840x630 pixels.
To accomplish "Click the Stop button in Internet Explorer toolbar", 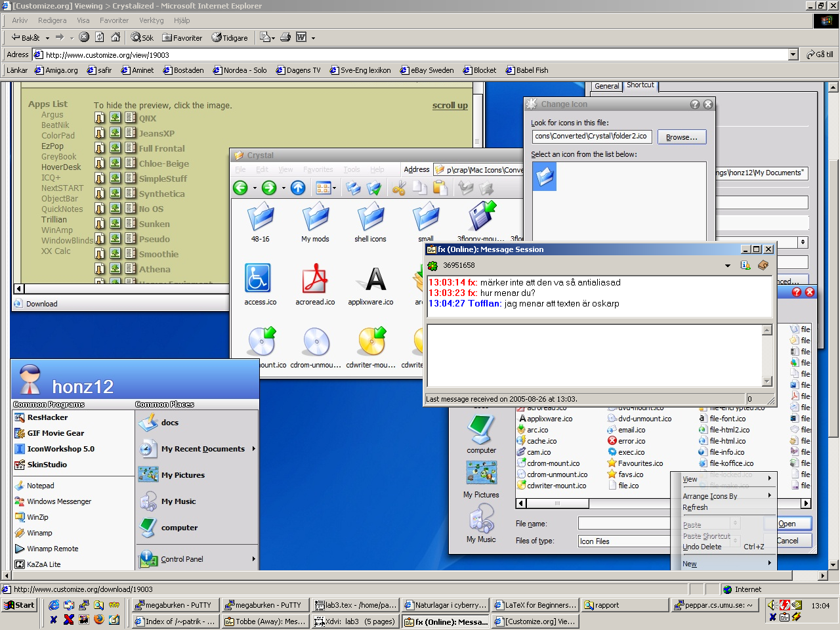I will coord(84,37).
